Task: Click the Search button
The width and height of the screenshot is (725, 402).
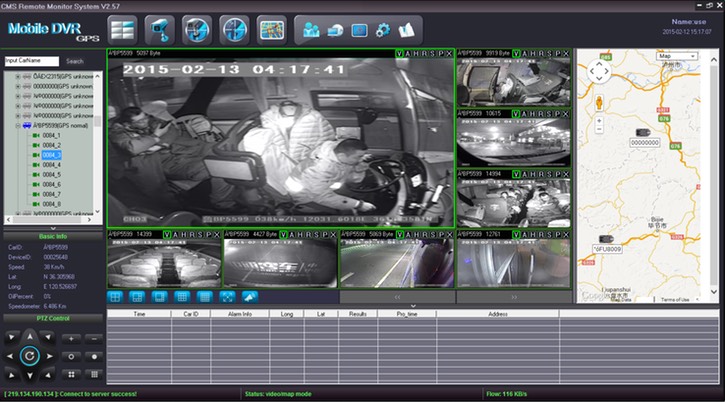Action: pos(75,61)
